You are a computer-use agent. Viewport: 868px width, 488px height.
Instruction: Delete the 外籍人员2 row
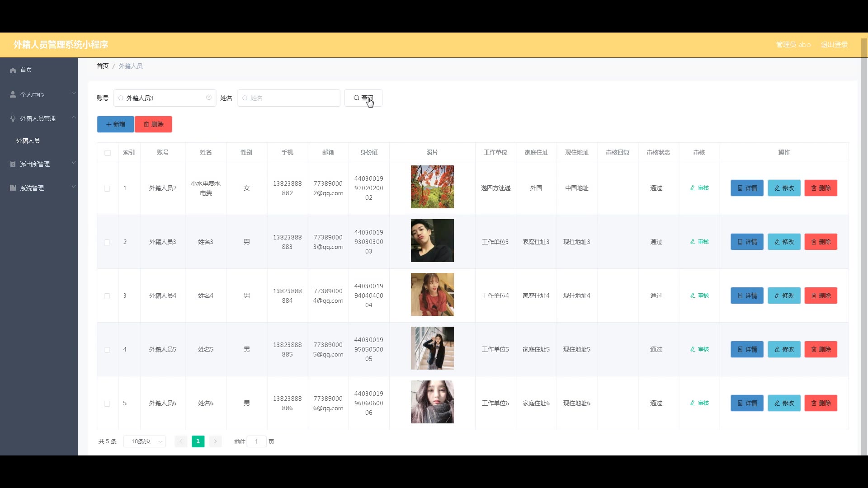tap(821, 188)
